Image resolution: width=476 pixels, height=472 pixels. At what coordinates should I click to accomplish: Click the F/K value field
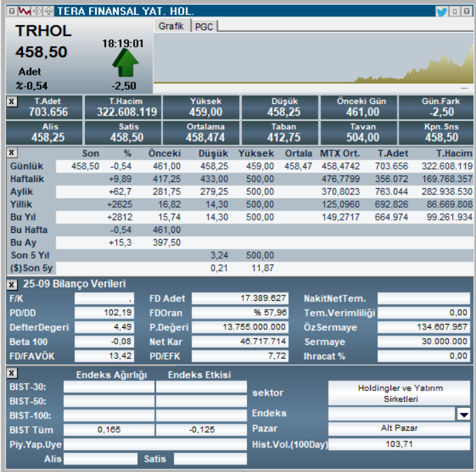[x=104, y=298]
